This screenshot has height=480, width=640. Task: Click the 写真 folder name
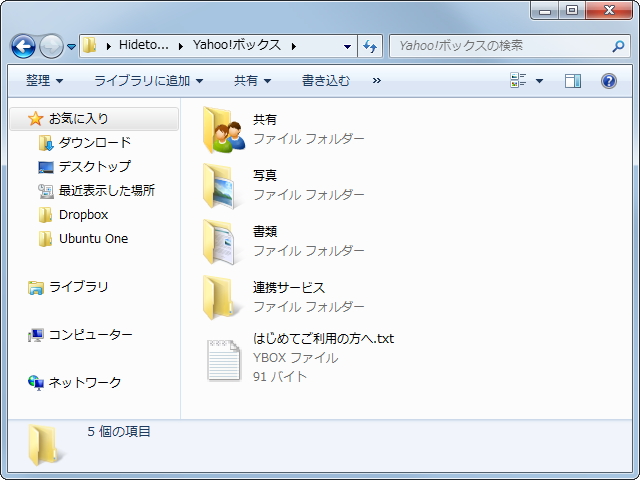[x=265, y=176]
